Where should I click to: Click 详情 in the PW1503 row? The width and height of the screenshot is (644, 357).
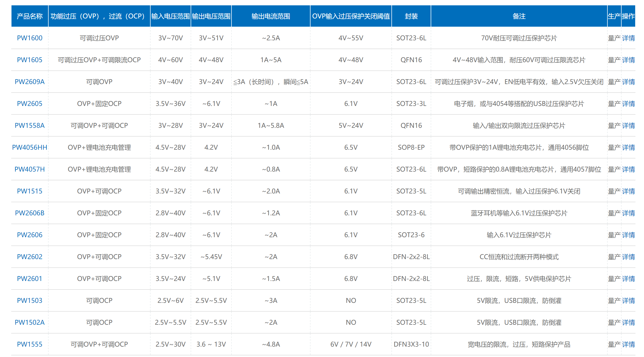point(628,301)
